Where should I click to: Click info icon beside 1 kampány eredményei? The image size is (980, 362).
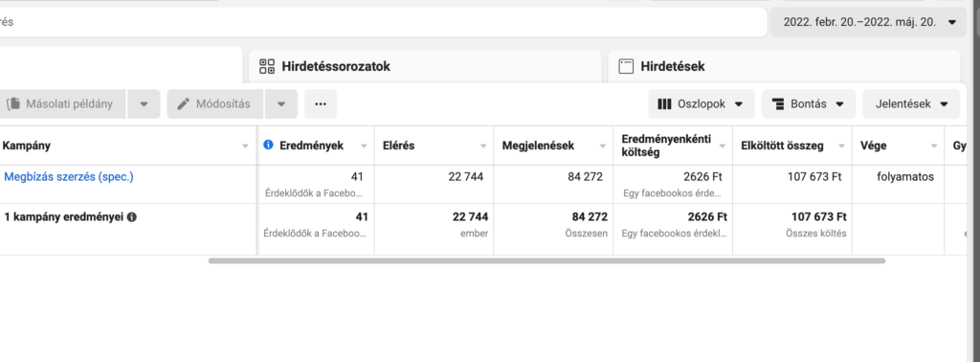click(x=132, y=217)
